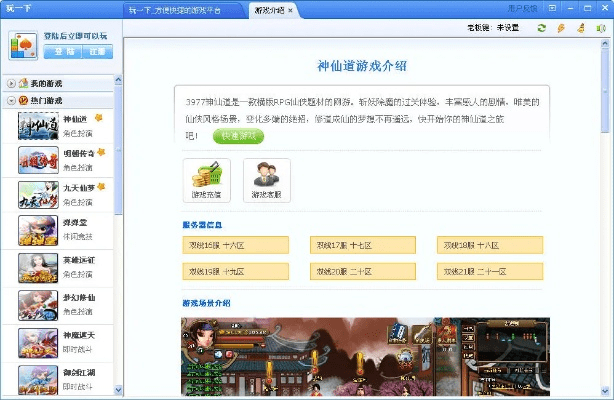This screenshot has width=614, height=400.
Task: Open 梦幻修仙 game thumbnail
Action: click(38, 306)
